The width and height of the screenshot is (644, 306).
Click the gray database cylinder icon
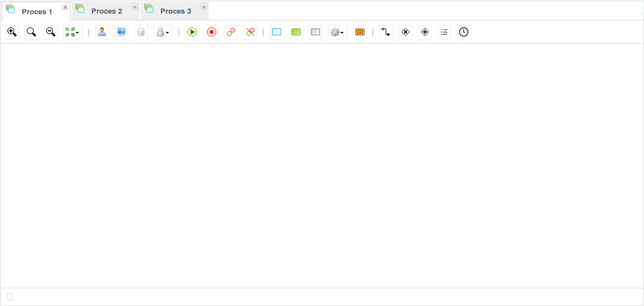[x=141, y=32]
